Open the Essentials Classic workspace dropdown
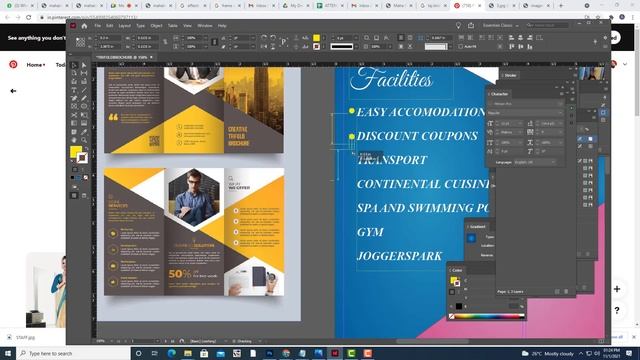This screenshot has width=640, height=360. click(x=500, y=26)
